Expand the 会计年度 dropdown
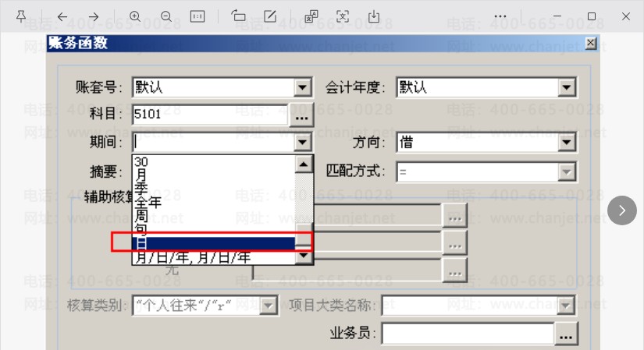This screenshot has width=644, height=350. pyautogui.click(x=567, y=87)
